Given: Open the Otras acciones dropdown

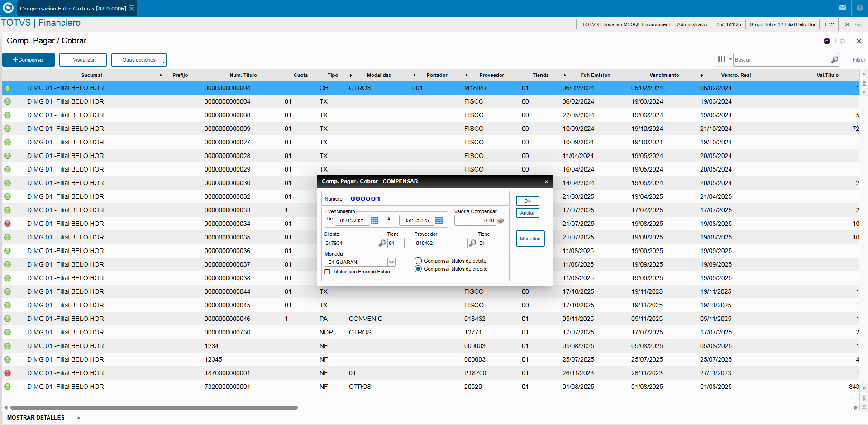Looking at the screenshot, I should pyautogui.click(x=139, y=60).
